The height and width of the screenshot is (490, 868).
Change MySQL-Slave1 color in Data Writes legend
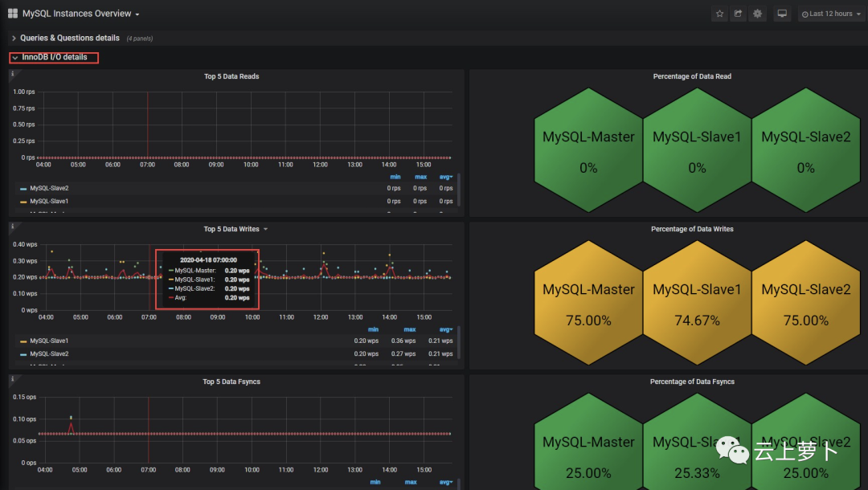23,341
